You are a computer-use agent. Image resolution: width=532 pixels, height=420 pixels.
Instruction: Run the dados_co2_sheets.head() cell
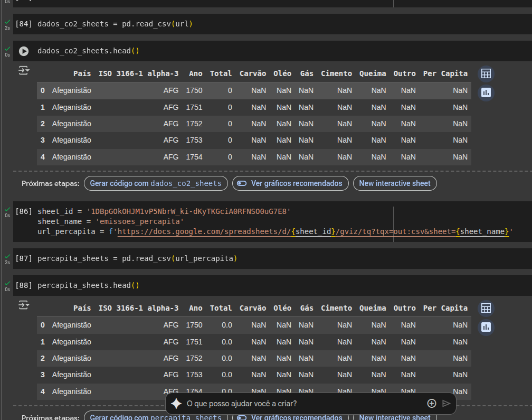point(24,51)
